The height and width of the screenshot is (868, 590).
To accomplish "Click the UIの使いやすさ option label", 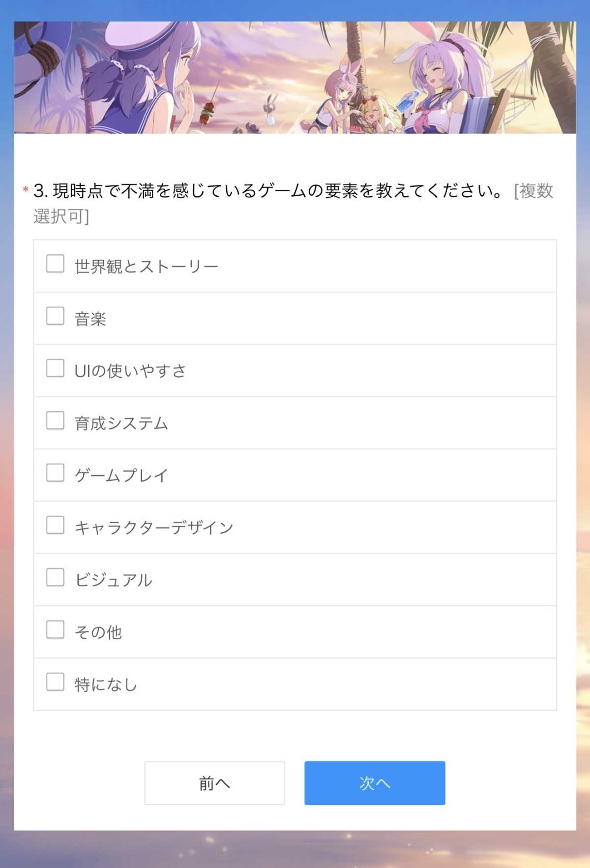I will pos(130,371).
